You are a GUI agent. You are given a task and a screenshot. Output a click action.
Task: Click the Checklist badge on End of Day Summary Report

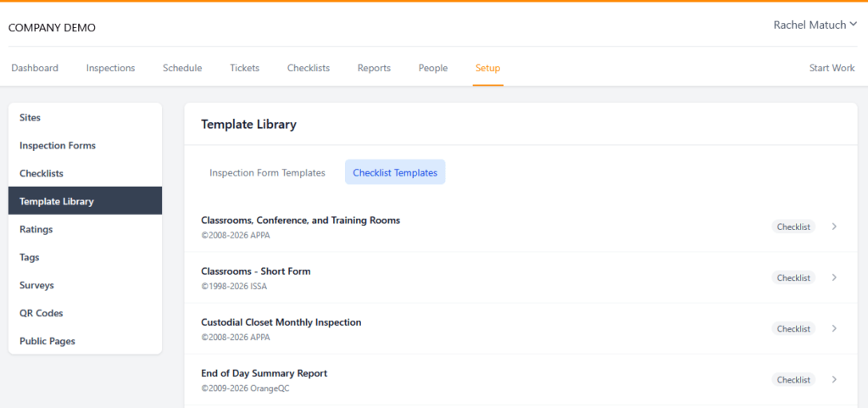793,380
